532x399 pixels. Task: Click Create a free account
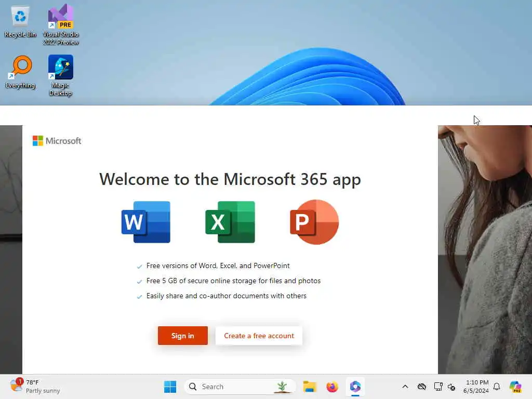pos(259,336)
